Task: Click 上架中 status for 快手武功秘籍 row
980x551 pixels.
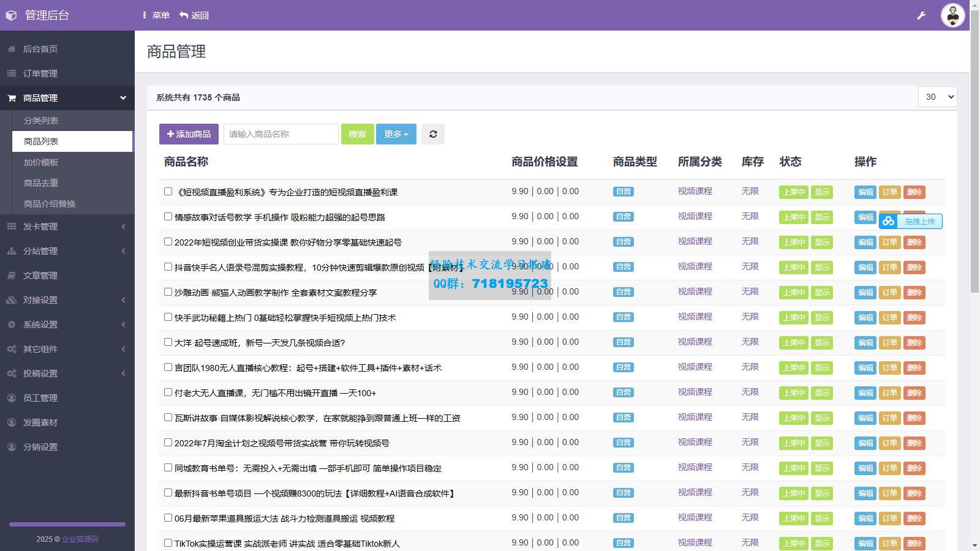Action: 793,318
